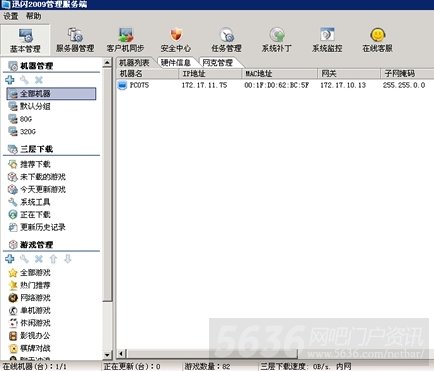Click the 三层下载速度 status entry
The height and width of the screenshot is (371, 434).
click(x=306, y=366)
